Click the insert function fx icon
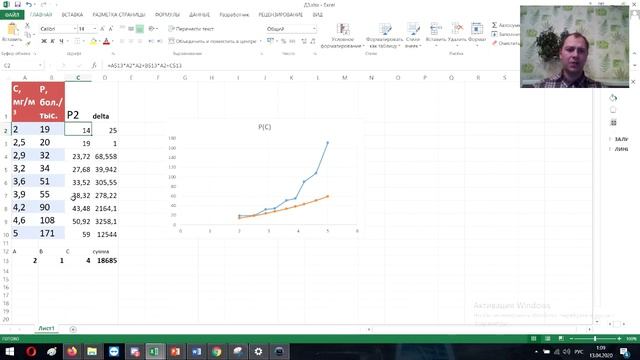The image size is (640, 360). [x=93, y=65]
